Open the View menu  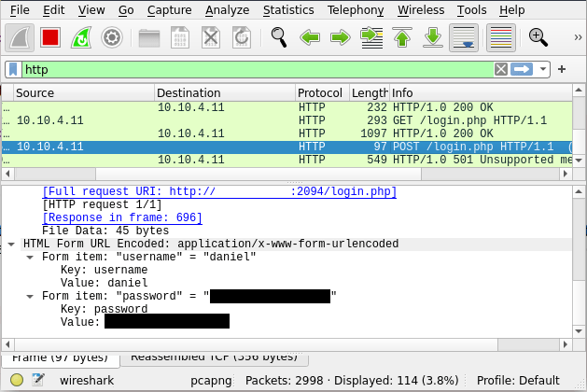91,10
